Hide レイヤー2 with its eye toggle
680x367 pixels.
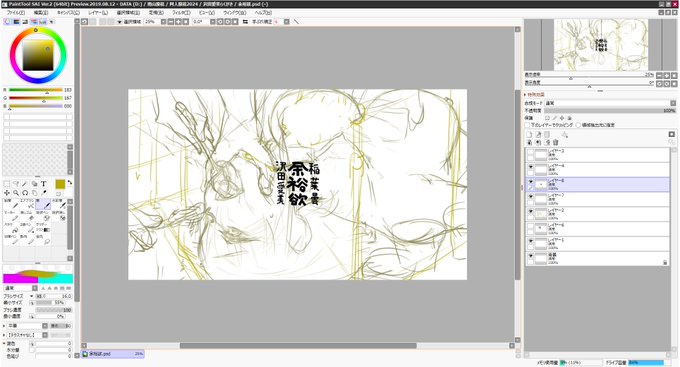click(530, 211)
